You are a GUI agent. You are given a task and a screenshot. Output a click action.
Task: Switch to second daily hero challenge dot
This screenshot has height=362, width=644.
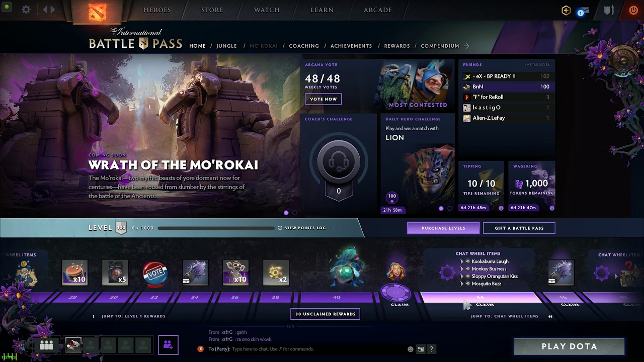(450, 208)
